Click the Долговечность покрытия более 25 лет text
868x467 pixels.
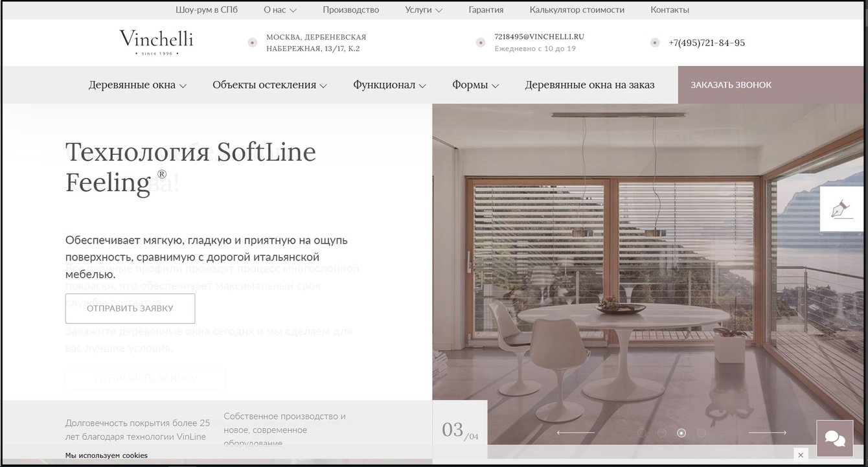[138, 430]
